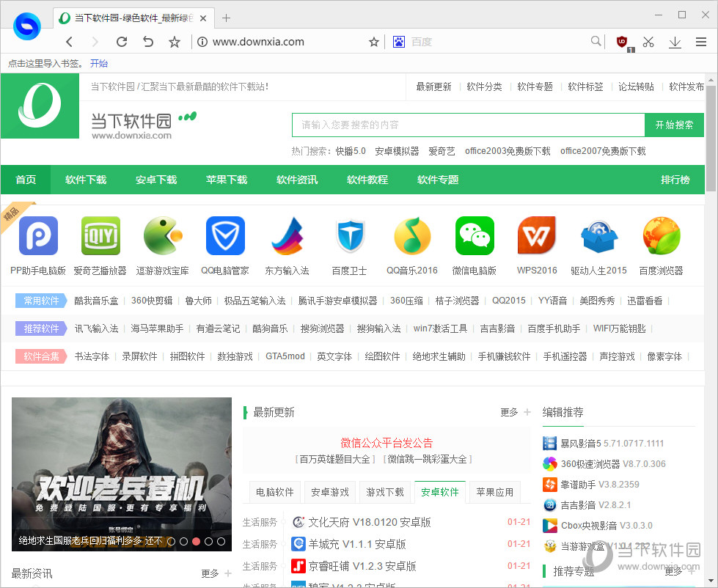Open the uBlock shield extension icon
This screenshot has height=588, width=718.
[x=623, y=43]
